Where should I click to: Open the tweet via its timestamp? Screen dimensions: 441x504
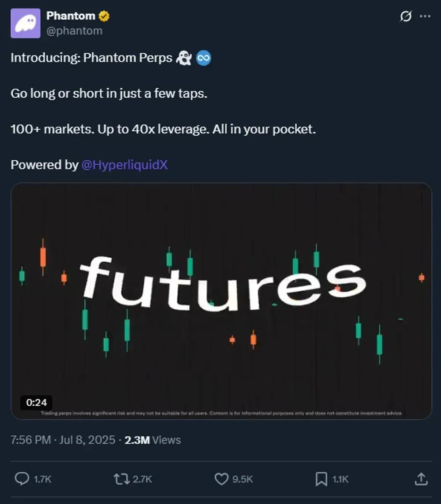57,439
